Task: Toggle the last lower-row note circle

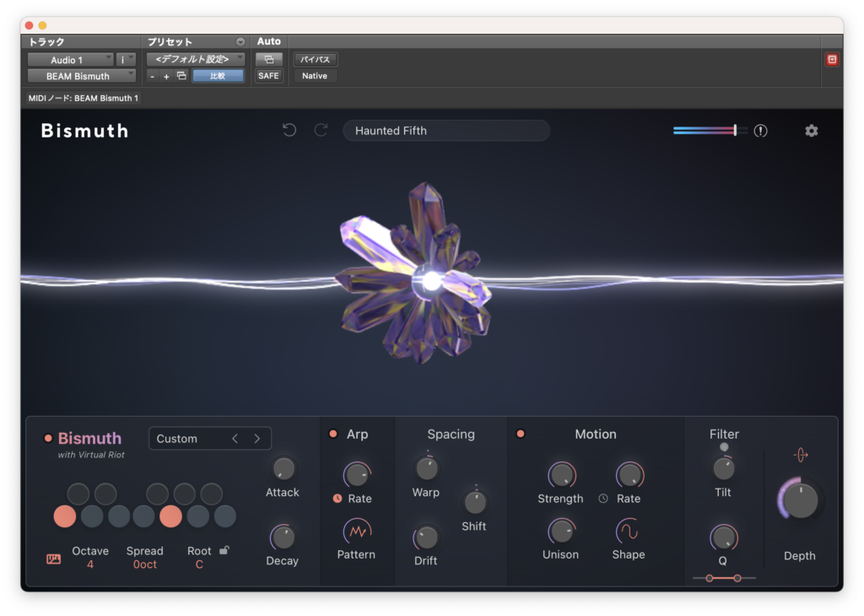Action: (224, 516)
